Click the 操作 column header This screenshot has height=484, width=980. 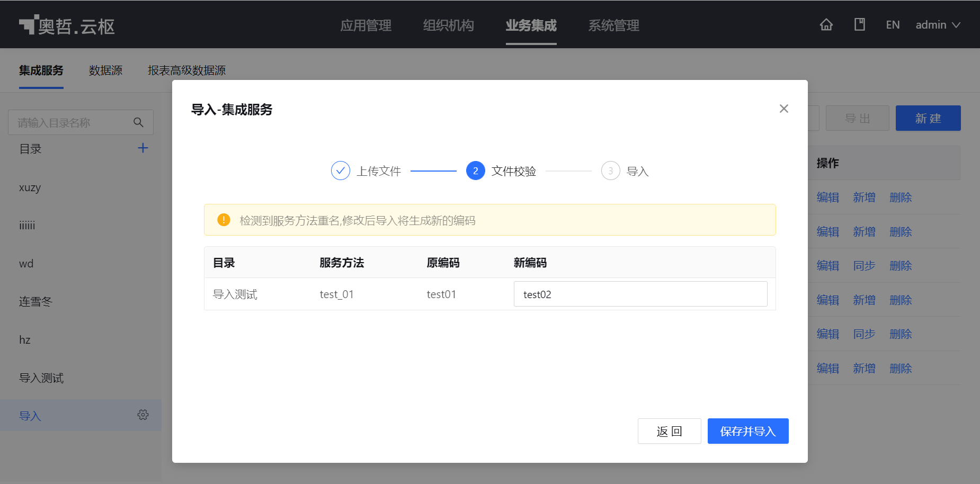coord(828,163)
